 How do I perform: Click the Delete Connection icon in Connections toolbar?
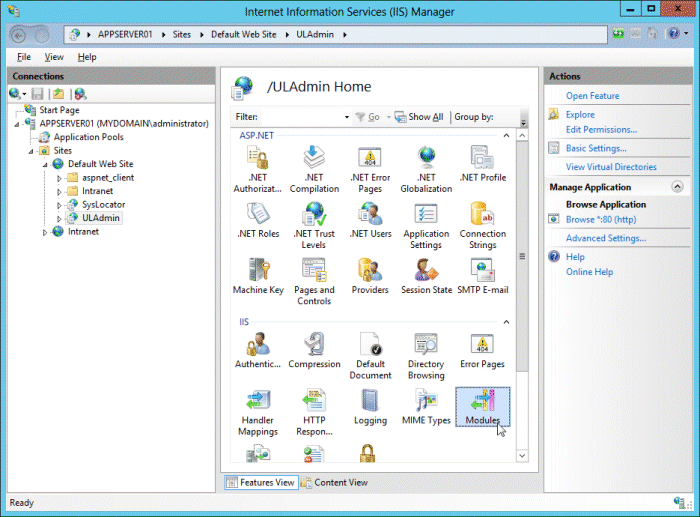pos(80,94)
